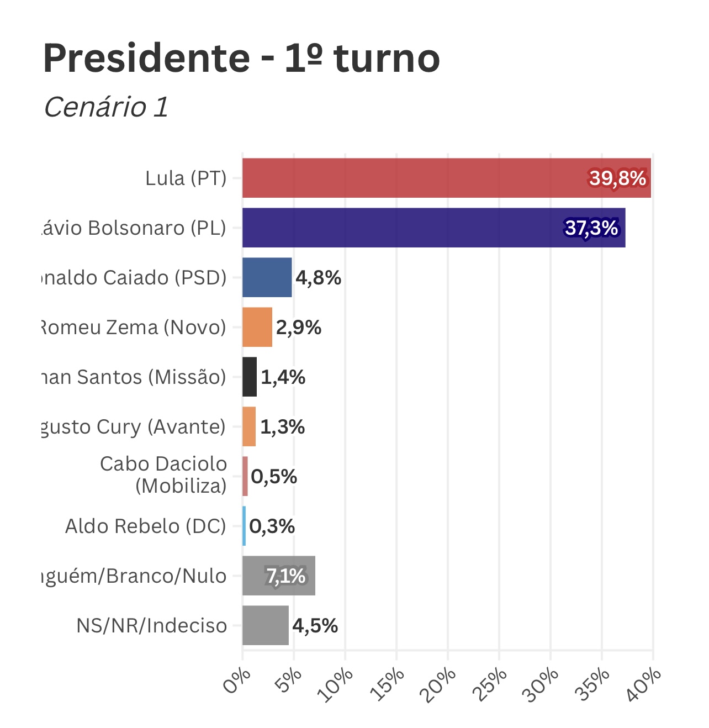Click the 20% x-axis tick label
The width and height of the screenshot is (709, 728).
[x=440, y=685]
